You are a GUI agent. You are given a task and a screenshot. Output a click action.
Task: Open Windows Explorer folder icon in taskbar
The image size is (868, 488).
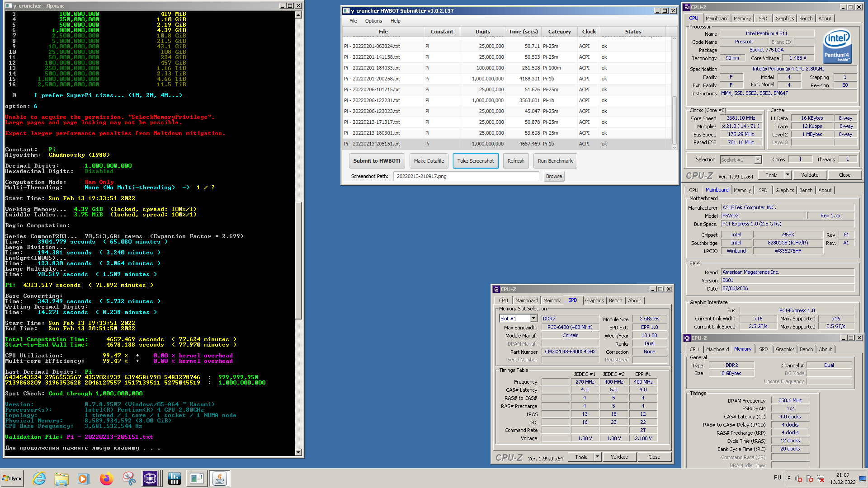click(x=61, y=479)
